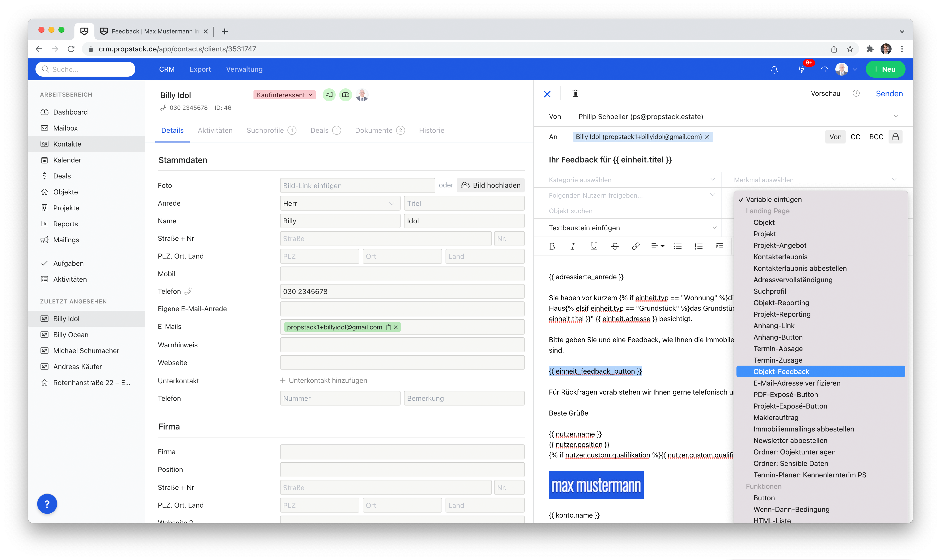Viewport: 941px width, 560px height.
Task: Open Michael Schumacher from recently viewed
Action: [x=86, y=351]
